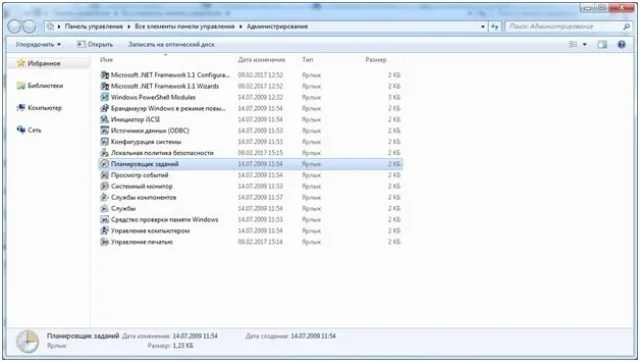
Task: Expand arrow after Все элементы панели управления
Action: pos(241,27)
